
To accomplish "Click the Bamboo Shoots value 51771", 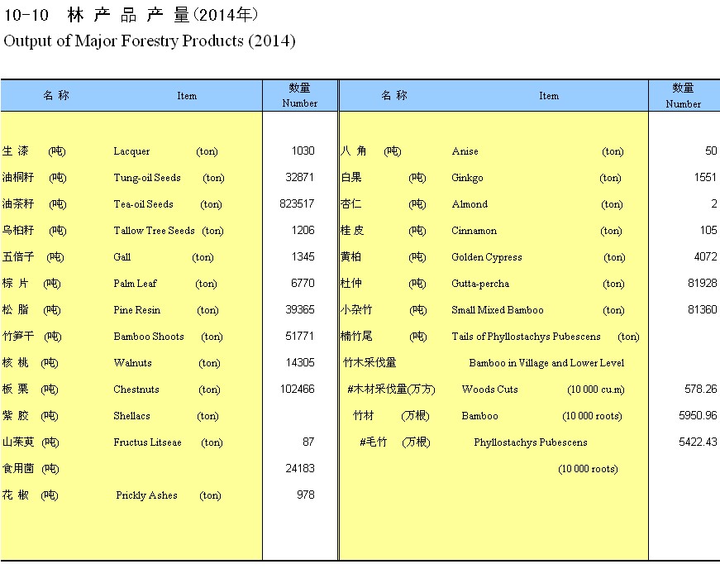I will (x=300, y=337).
